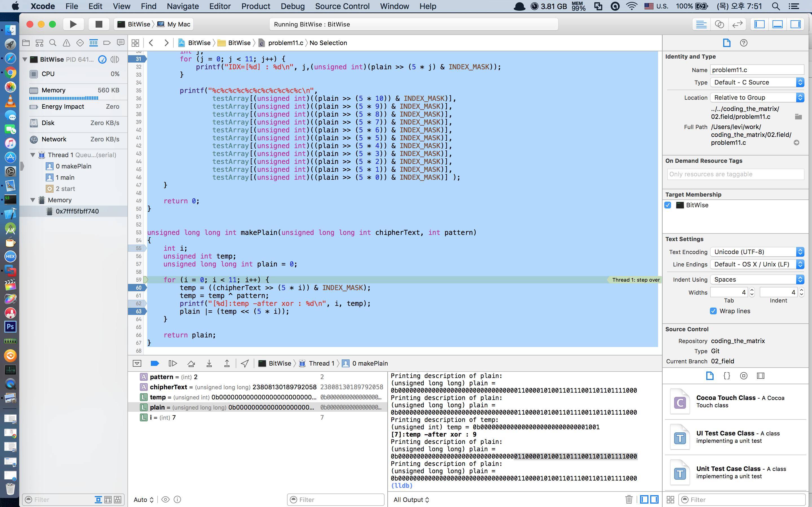Image resolution: width=812 pixels, height=507 pixels.
Task: Clear console output with trash icon
Action: (629, 500)
